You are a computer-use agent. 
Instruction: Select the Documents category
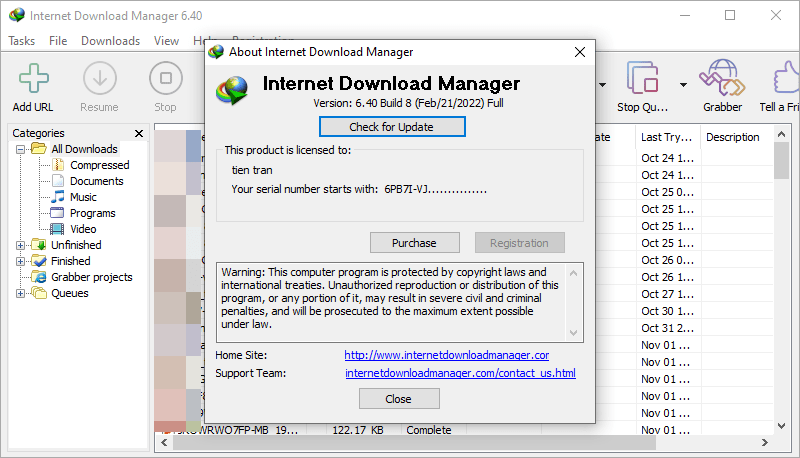tap(96, 181)
